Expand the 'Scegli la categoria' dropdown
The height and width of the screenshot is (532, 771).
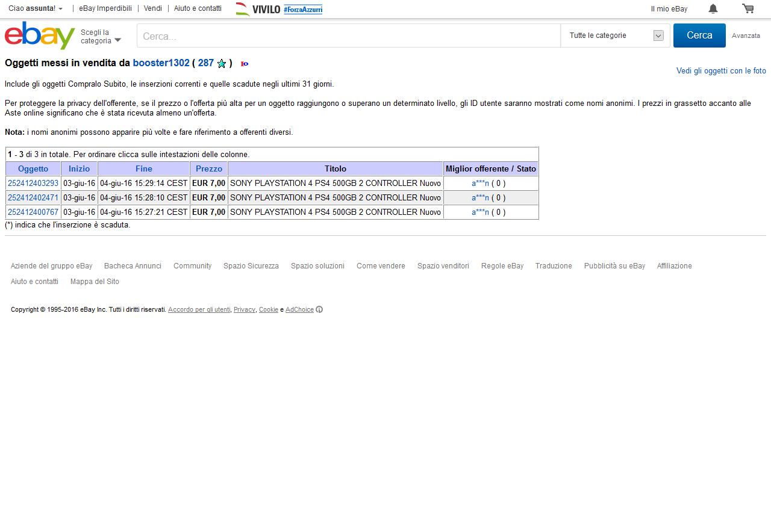coord(101,37)
